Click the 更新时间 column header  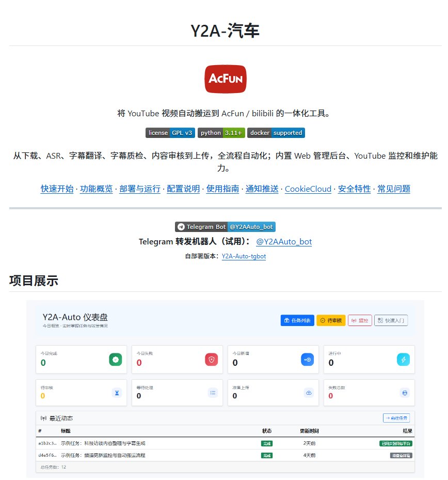click(x=309, y=431)
